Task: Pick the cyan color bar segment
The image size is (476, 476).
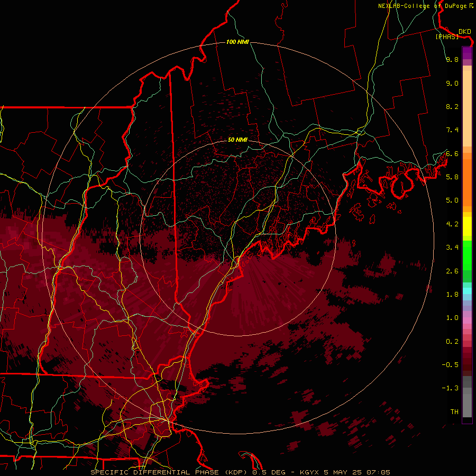Action: pos(467,291)
